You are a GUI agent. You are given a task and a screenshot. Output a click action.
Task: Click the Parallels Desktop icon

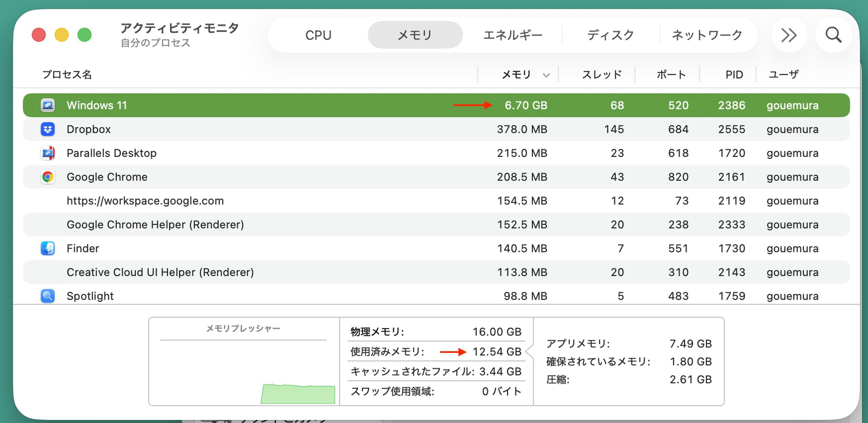(47, 153)
